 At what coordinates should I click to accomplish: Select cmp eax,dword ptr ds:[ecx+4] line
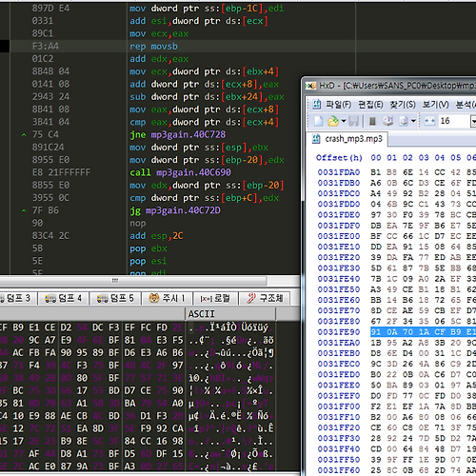click(x=205, y=122)
